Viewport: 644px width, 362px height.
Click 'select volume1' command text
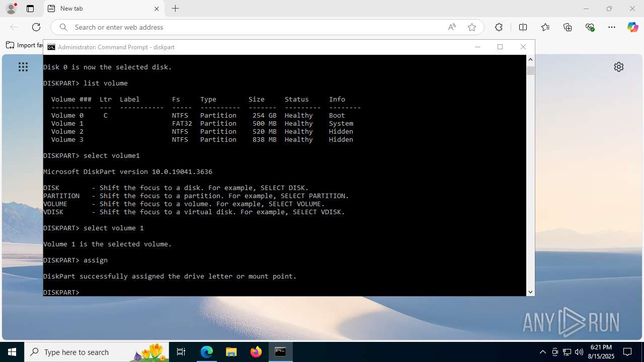tap(112, 155)
